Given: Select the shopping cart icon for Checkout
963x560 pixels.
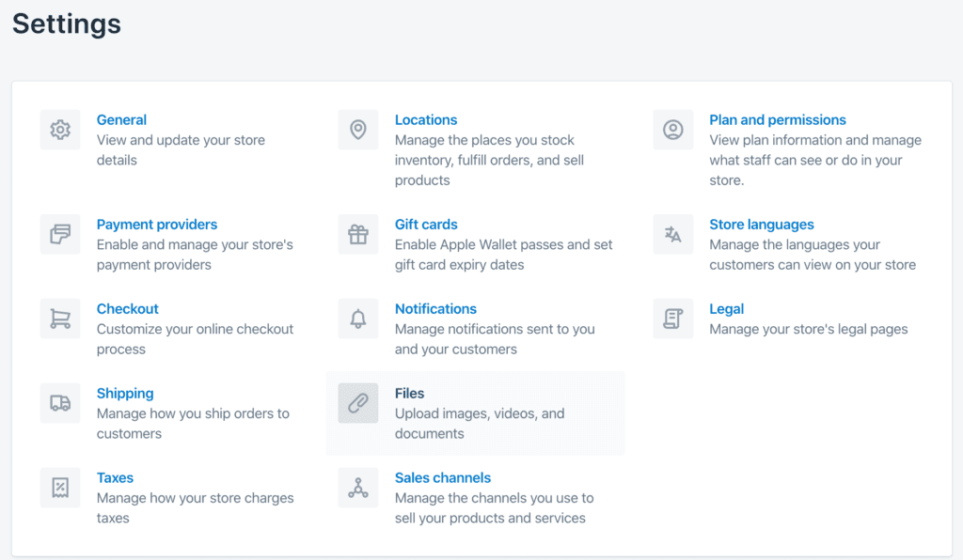Looking at the screenshot, I should coord(60,319).
